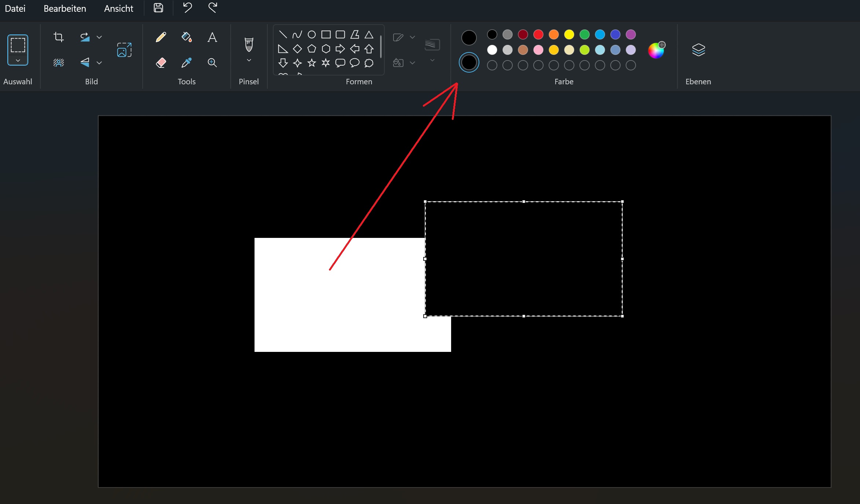Open the Datei menu

pos(15,8)
